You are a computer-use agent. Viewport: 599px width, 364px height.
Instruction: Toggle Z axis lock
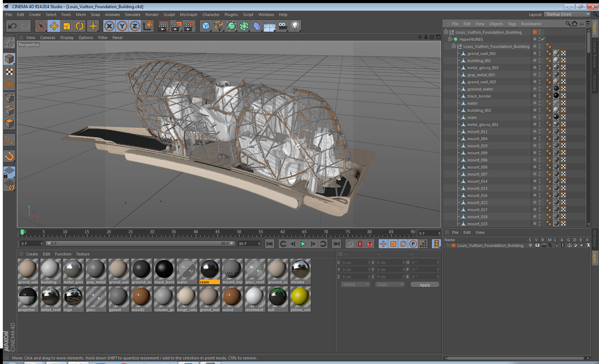click(135, 26)
